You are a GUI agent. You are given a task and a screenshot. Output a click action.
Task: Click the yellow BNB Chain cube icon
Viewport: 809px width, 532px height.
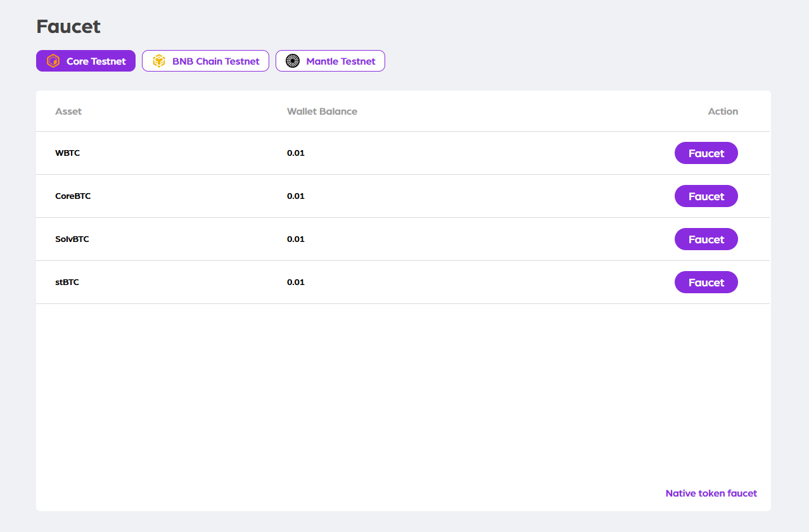point(158,61)
